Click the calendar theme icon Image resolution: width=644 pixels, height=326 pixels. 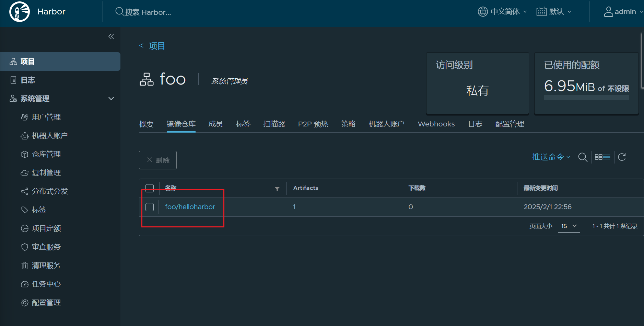pos(541,12)
